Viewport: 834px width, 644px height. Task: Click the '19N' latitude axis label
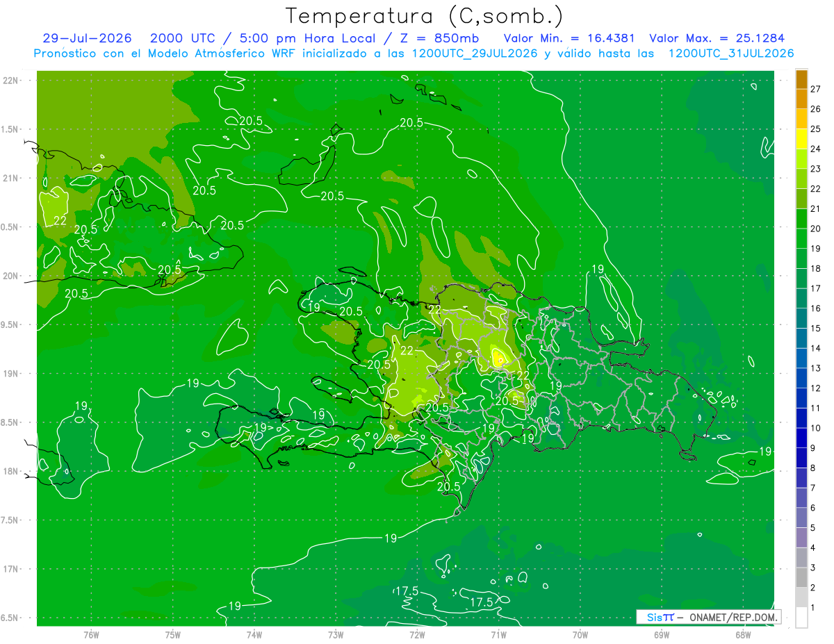click(10, 373)
